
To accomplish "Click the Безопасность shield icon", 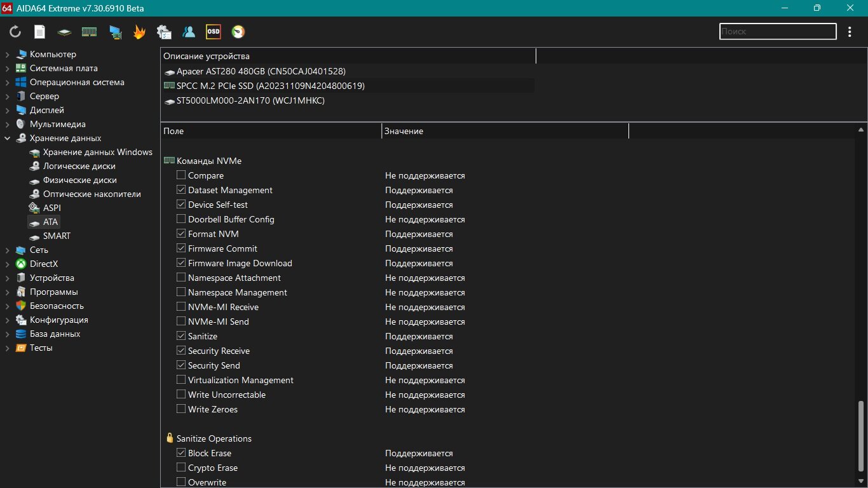I will (21, 306).
